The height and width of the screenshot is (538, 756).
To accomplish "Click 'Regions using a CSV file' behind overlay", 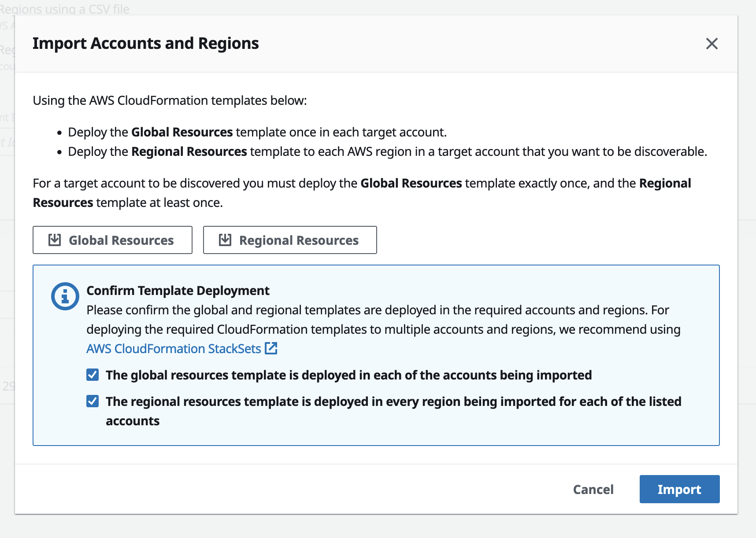I will point(65,8).
